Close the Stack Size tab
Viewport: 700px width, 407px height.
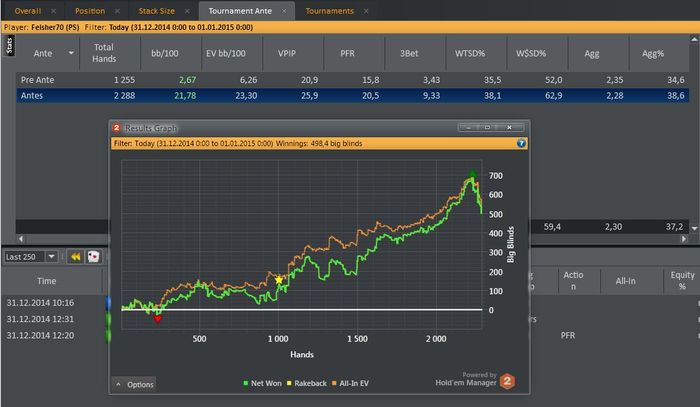point(187,11)
